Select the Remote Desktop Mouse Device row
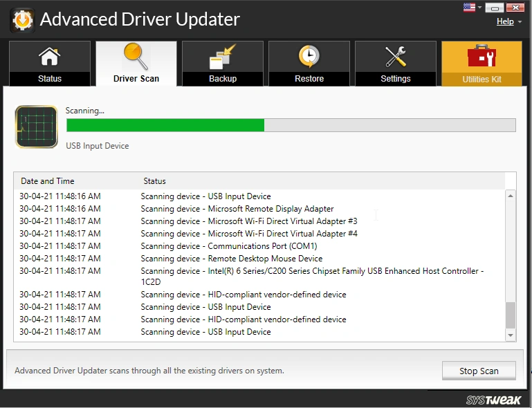The height and width of the screenshot is (408, 532). [231, 259]
